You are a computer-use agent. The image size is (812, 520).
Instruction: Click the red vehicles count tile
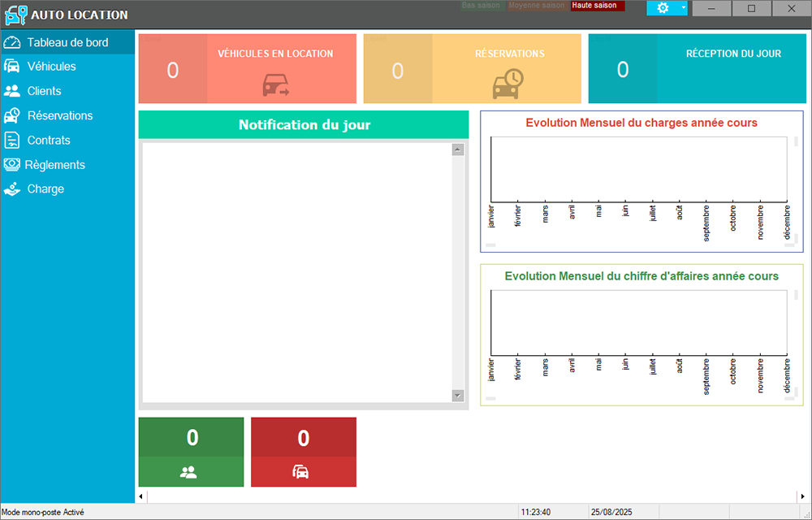pyautogui.click(x=303, y=452)
